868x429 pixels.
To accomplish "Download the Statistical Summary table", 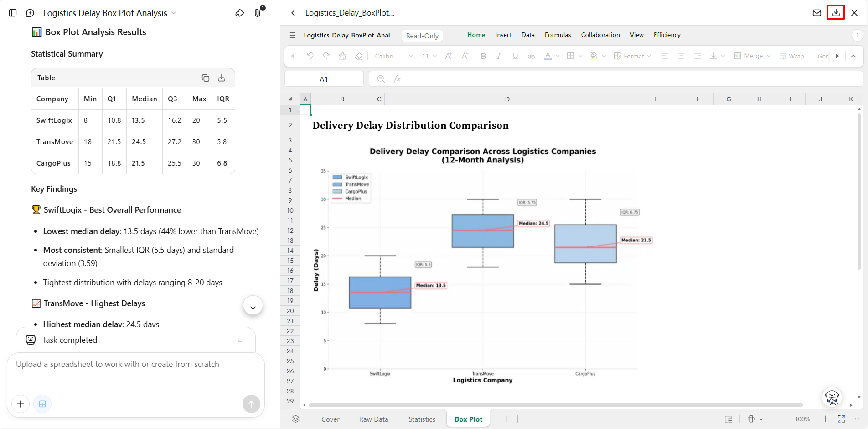I will point(222,78).
